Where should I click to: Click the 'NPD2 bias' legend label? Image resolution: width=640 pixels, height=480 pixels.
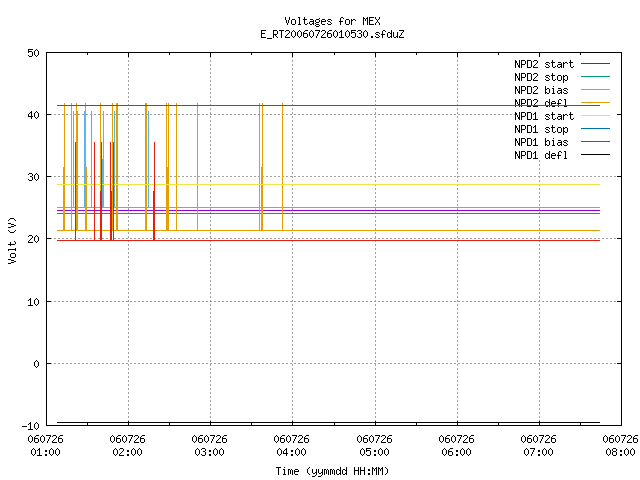point(541,90)
